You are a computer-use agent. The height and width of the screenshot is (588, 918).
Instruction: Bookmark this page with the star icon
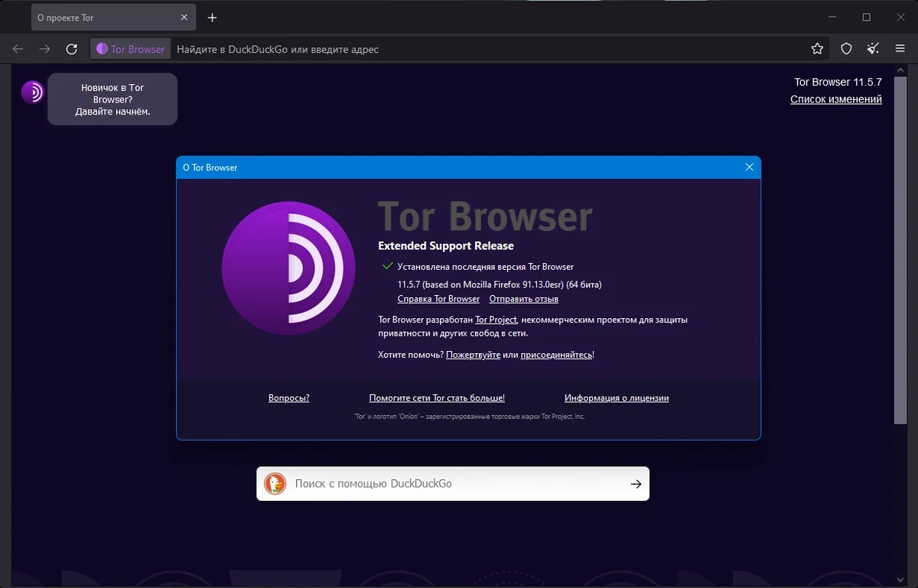817,49
